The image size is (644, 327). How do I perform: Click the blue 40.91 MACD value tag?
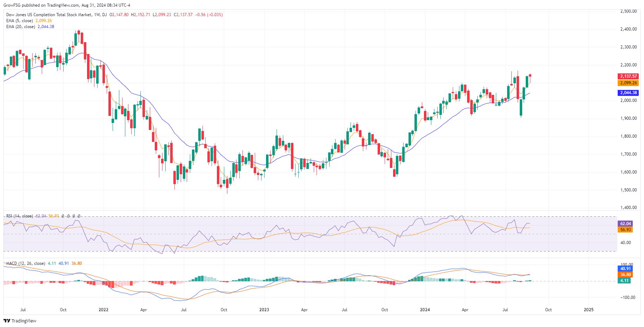point(625,269)
